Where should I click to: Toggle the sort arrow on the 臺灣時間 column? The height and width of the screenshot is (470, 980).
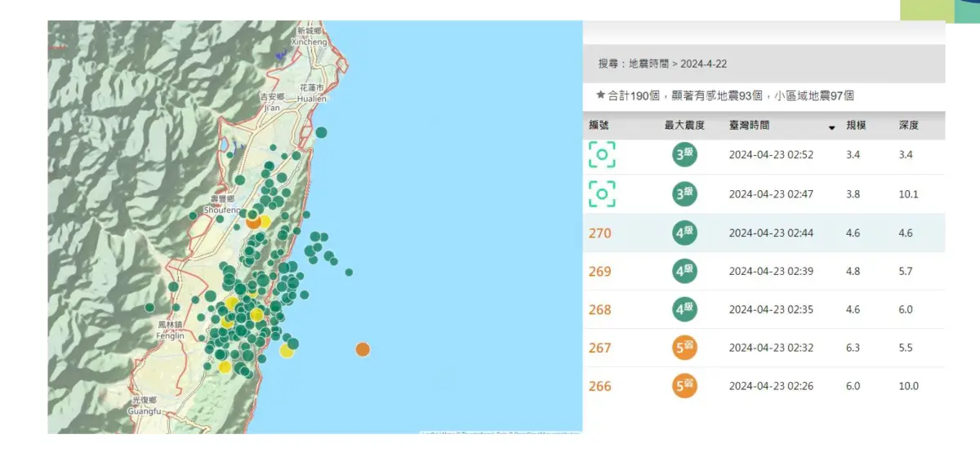832,128
